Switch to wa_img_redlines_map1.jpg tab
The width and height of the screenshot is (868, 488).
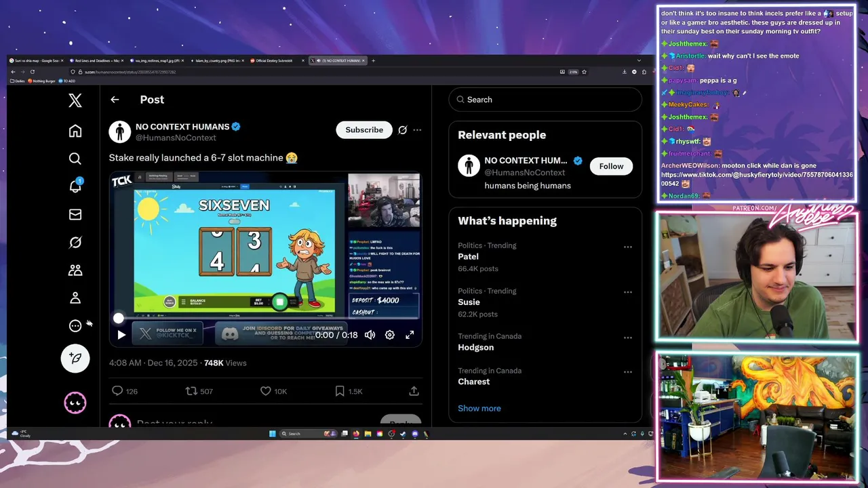coord(157,60)
